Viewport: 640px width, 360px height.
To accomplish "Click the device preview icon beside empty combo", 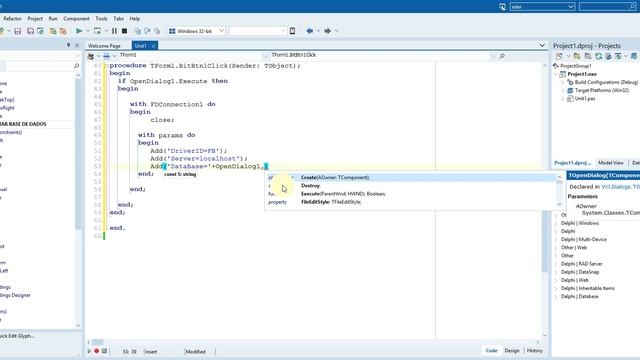I will (x=292, y=31).
